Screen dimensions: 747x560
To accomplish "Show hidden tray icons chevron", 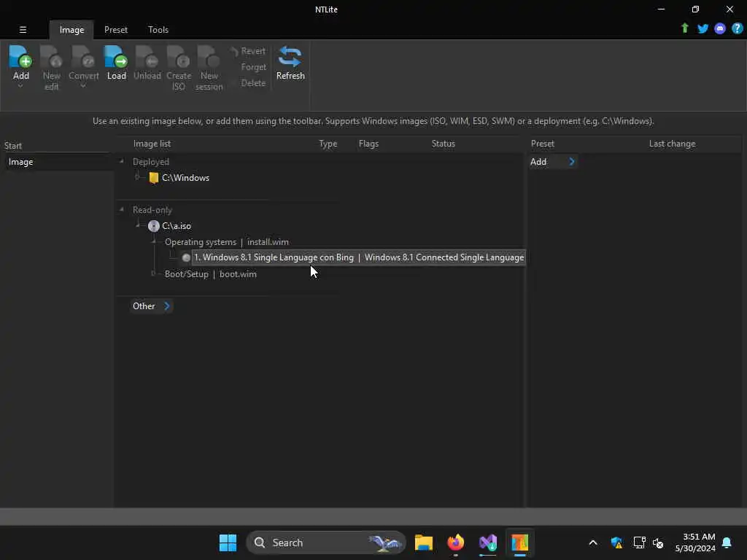I will 593,542.
